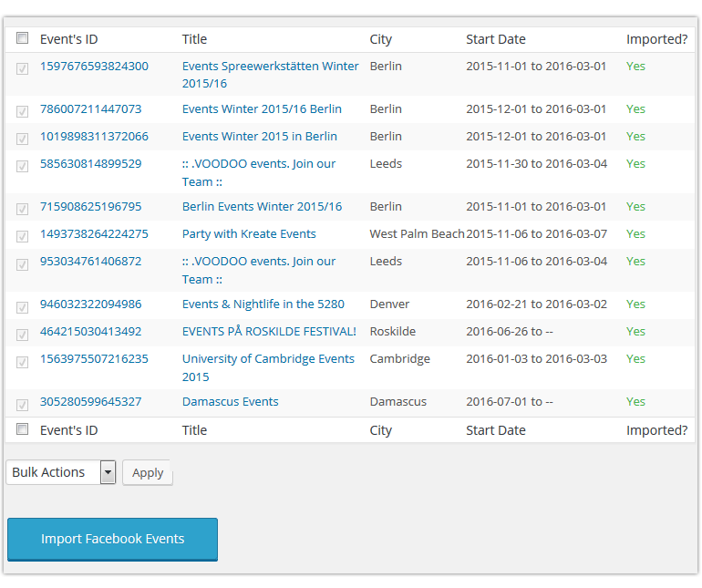Open EVENTS PÅ ROSKILDE FESTIVAL! title
Viewport: 702px width, 588px height.
pos(269,332)
